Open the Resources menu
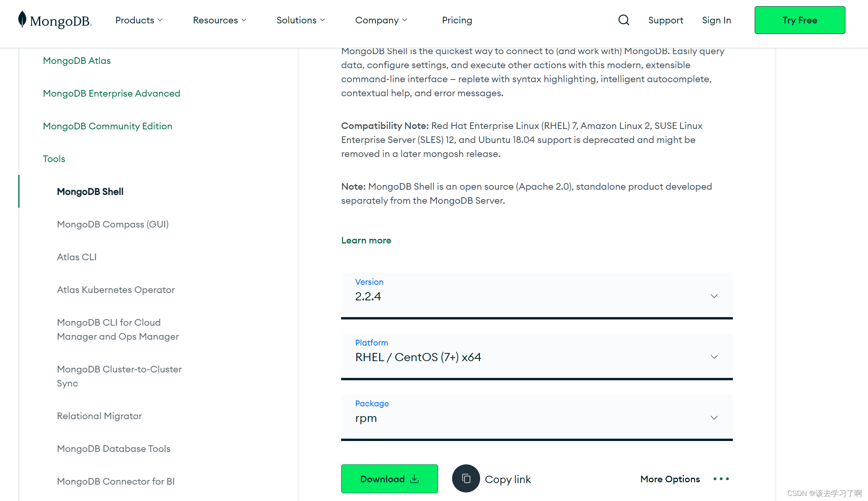The width and height of the screenshot is (868, 501). pos(219,20)
